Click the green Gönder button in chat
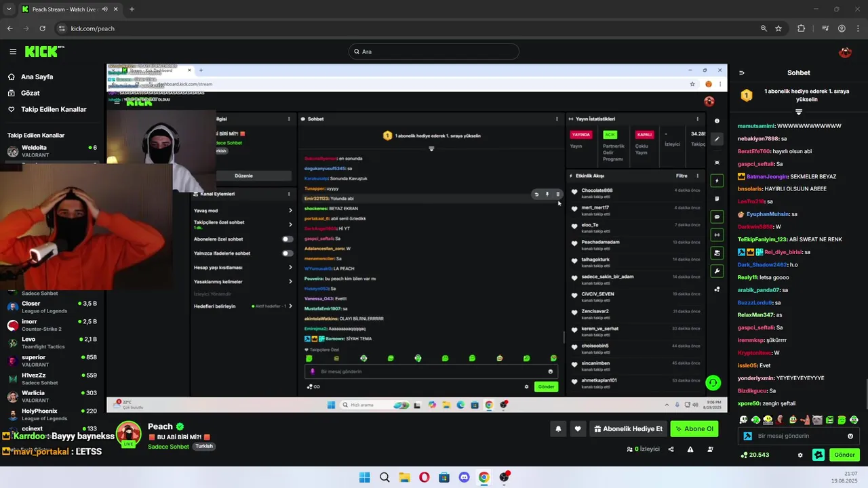The height and width of the screenshot is (488, 868). (844, 455)
